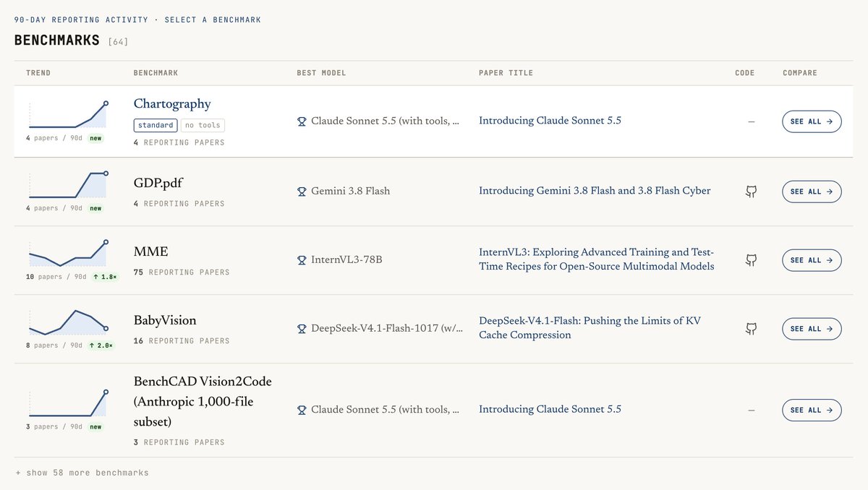
Task: Click the BEST MODEL column header
Action: click(321, 73)
